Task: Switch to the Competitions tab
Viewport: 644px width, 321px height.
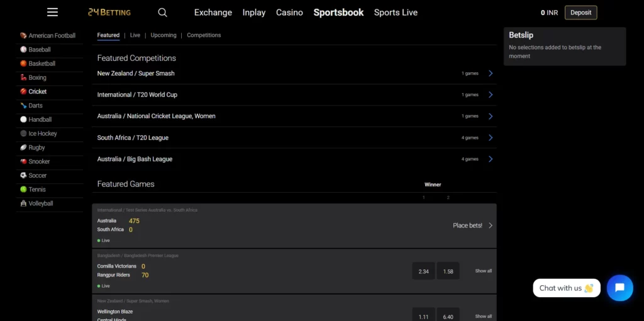Action: (204, 35)
